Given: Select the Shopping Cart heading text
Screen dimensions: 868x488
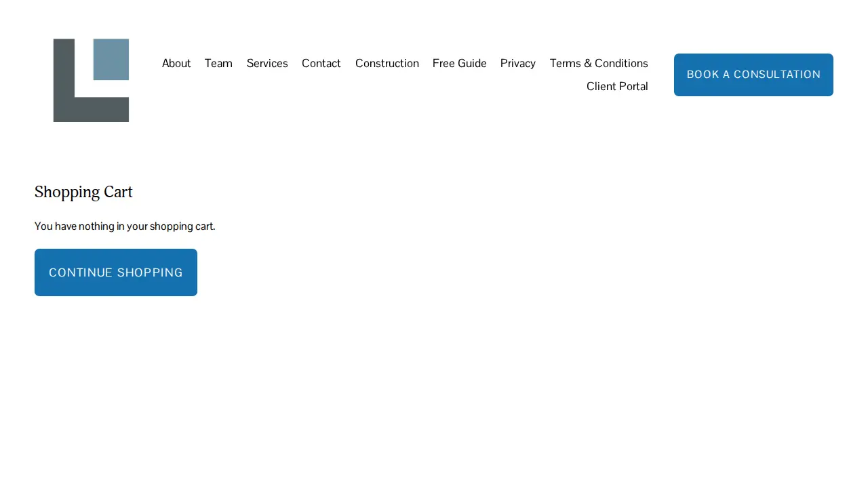Looking at the screenshot, I should click(83, 192).
